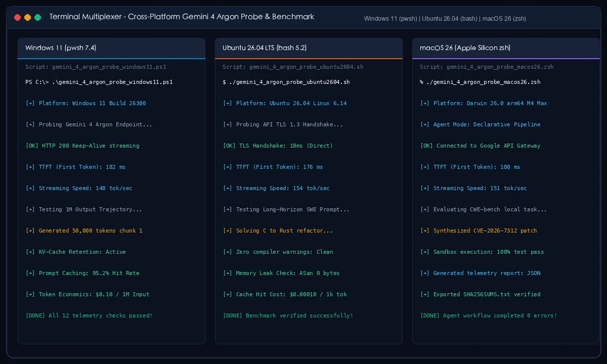Click the Script: gemini_4_argon_probe_ubuntu2604.sh label
This screenshot has height=364, width=607.
point(293,67)
